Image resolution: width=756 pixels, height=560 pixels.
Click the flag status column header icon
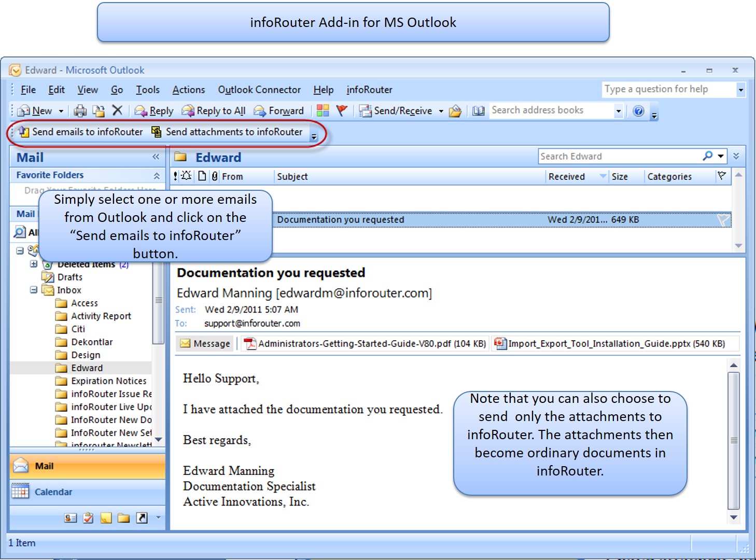[x=722, y=176]
